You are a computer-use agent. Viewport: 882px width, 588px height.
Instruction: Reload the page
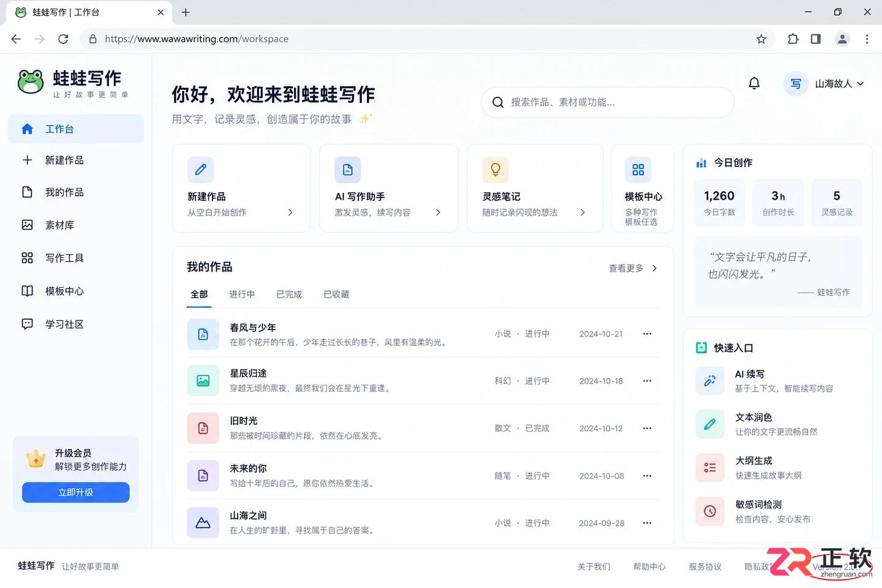click(x=63, y=39)
